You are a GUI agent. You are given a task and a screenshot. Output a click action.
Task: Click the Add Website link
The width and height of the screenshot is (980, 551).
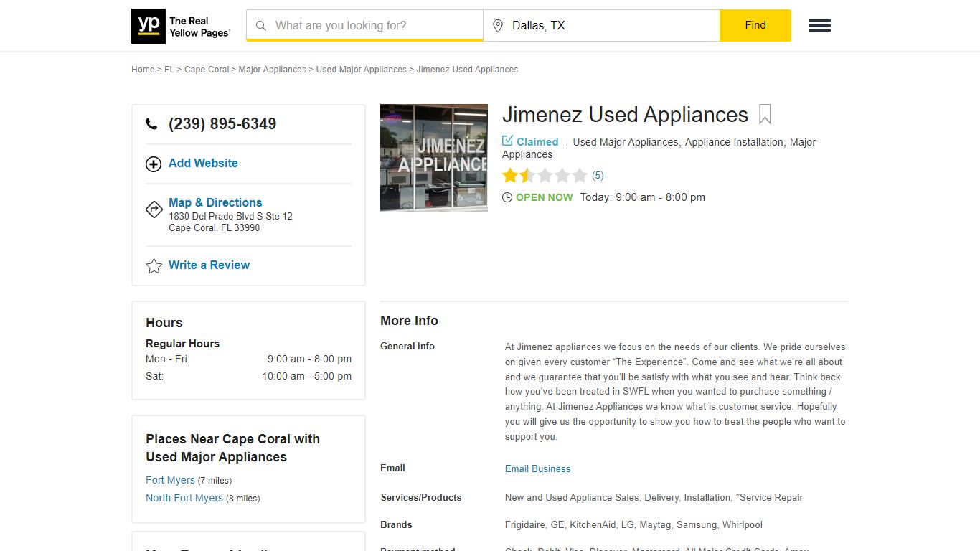203,163
